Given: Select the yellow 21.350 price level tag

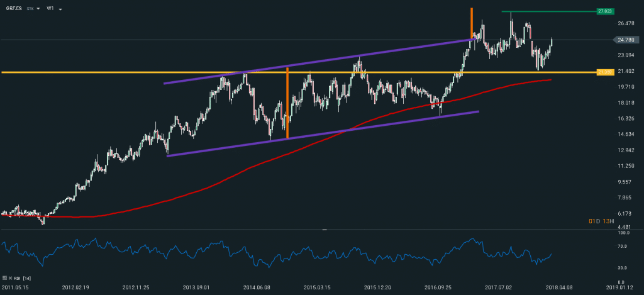Looking at the screenshot, I should [605, 72].
